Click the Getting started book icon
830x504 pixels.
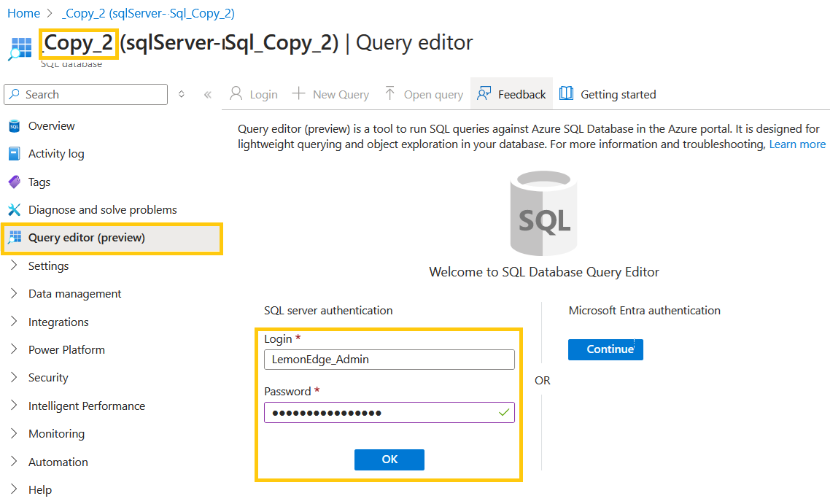pyautogui.click(x=567, y=93)
